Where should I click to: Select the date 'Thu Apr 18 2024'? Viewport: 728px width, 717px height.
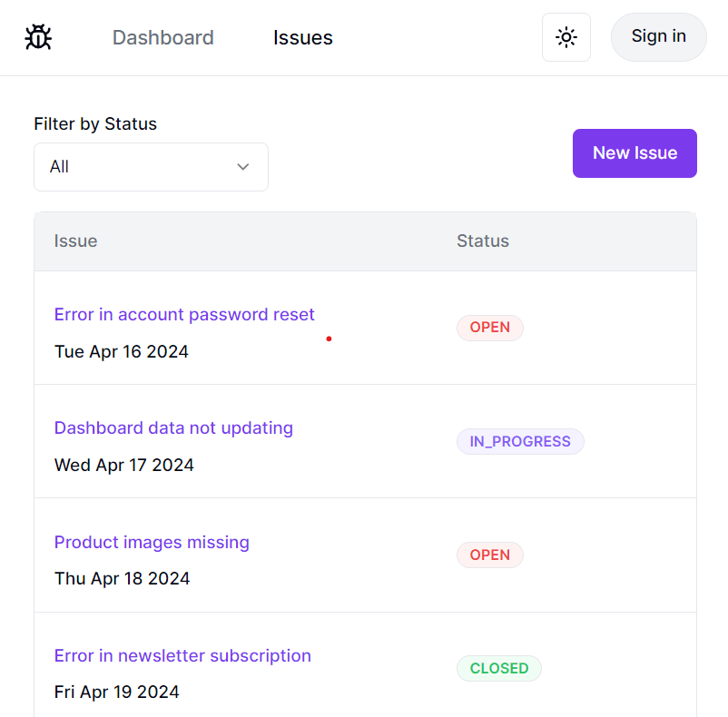pyautogui.click(x=123, y=579)
